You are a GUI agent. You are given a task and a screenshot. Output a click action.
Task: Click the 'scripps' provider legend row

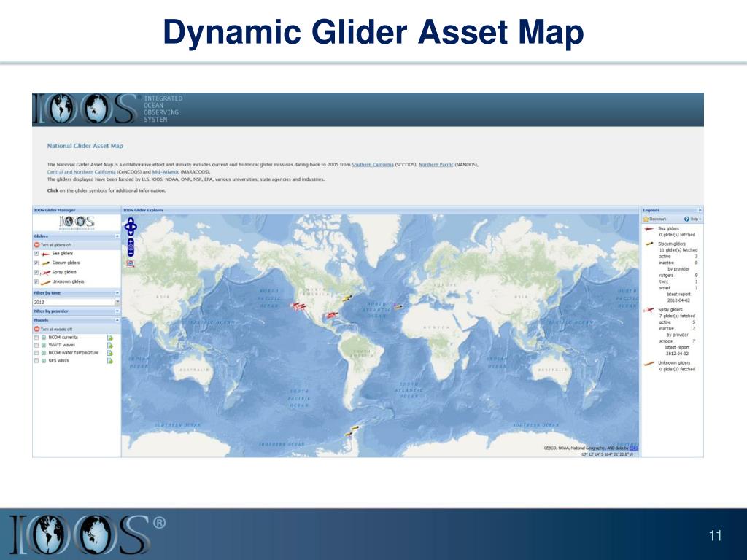pyautogui.click(x=677, y=341)
